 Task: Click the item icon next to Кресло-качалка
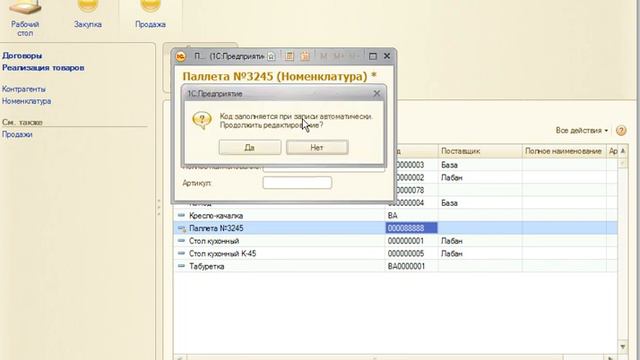tap(181, 215)
